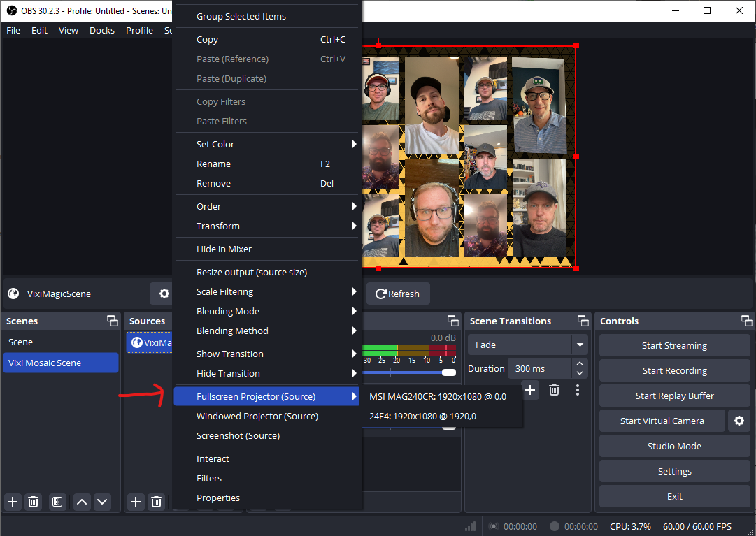Click the network status bars icon

point(470,526)
